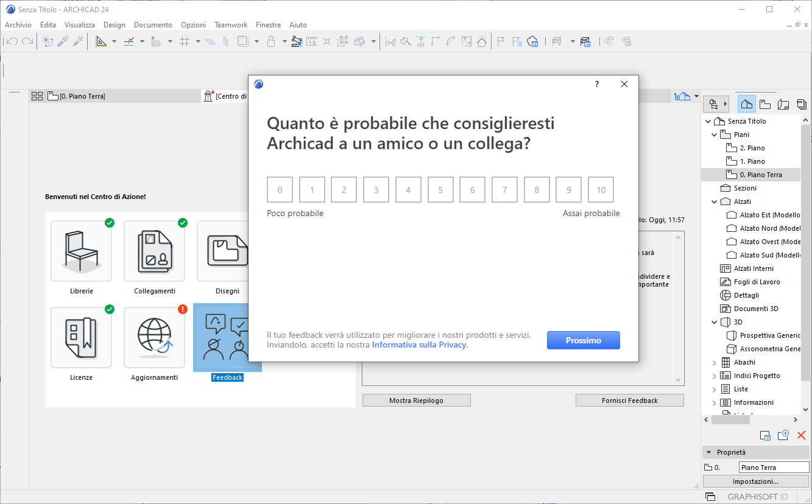The image size is (812, 504).
Task: Select rating 0 in the survey
Action: (280, 190)
